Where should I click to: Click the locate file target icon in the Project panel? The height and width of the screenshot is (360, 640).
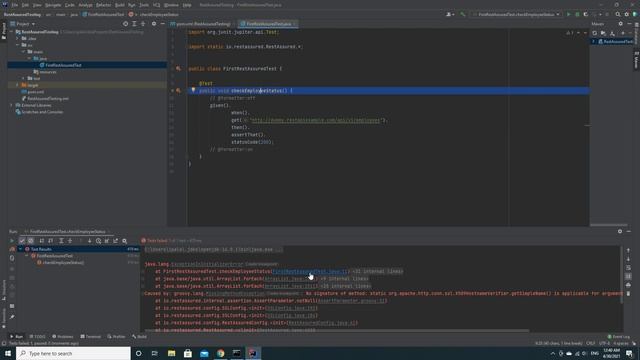coord(125,24)
